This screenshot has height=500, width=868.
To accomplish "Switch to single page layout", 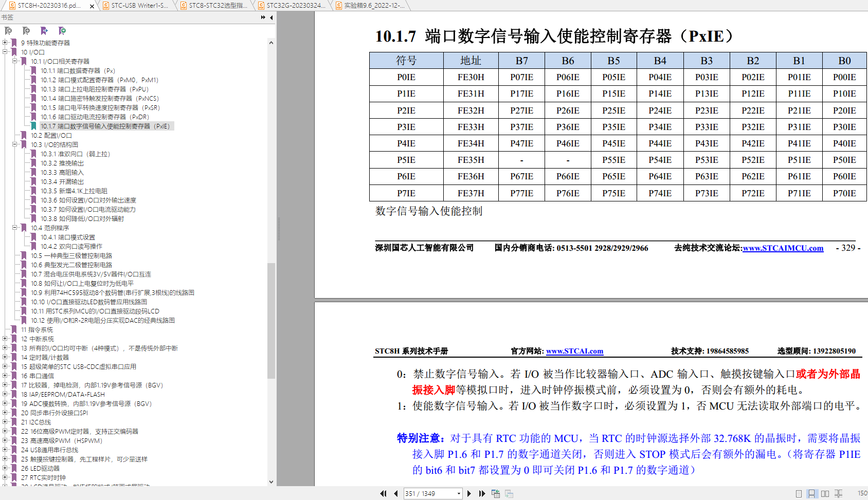I will click(799, 493).
